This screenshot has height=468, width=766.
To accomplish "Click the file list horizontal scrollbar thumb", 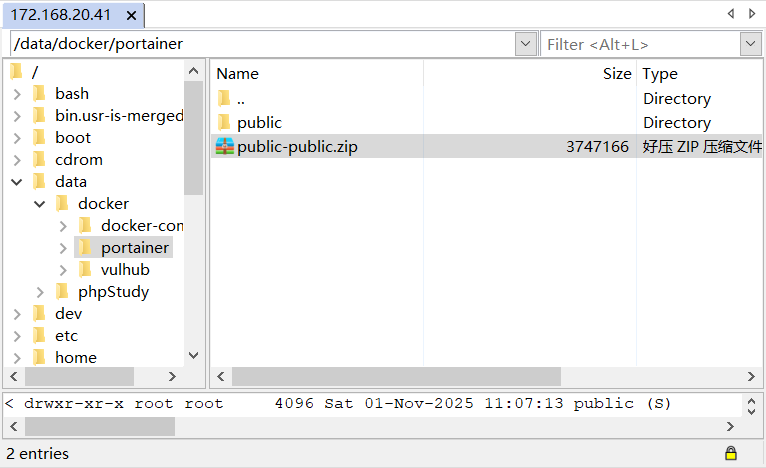I will coord(396,377).
